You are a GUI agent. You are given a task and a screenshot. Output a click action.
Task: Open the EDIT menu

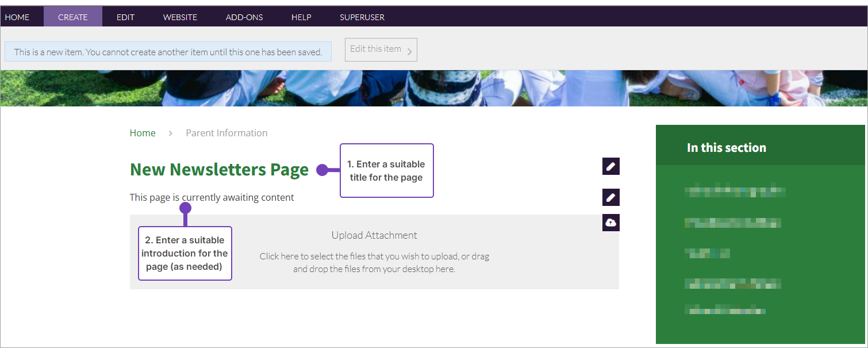125,17
